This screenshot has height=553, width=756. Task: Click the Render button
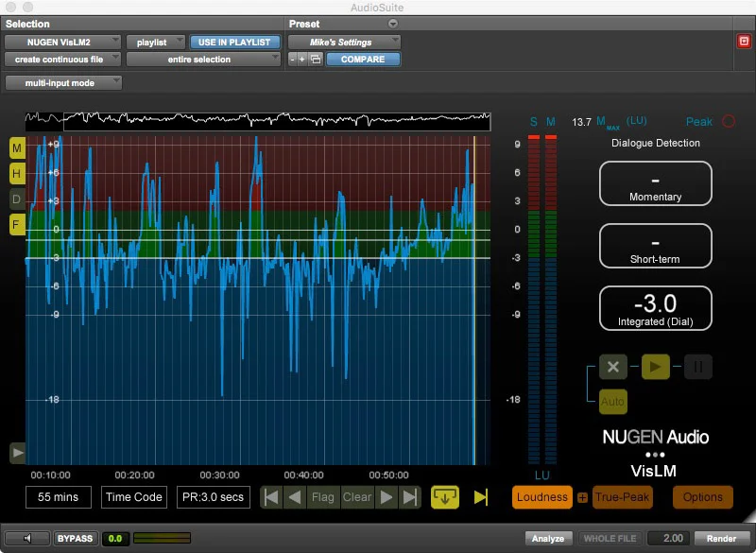coord(722,538)
